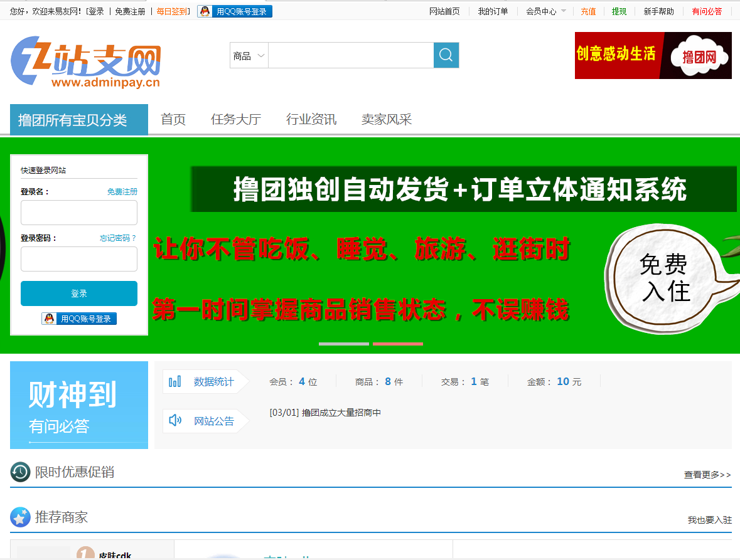Open the 撸团网 advertisement banner

click(x=653, y=56)
